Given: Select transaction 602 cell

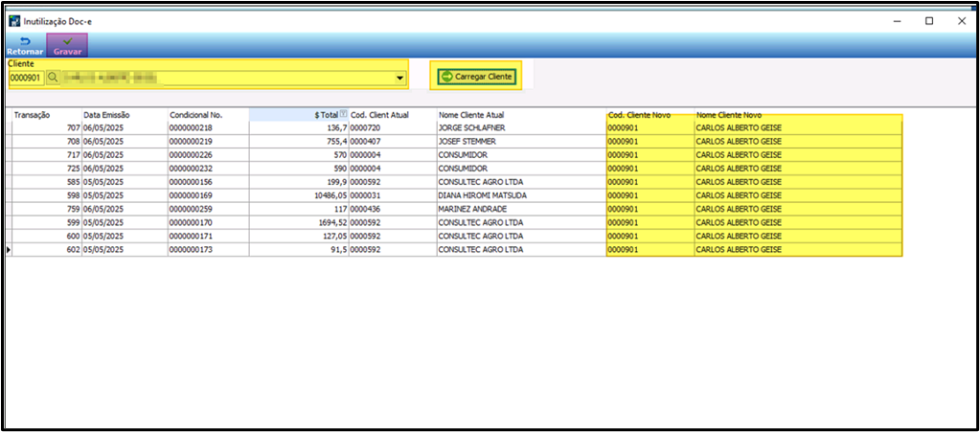Looking at the screenshot, I should (x=47, y=249).
